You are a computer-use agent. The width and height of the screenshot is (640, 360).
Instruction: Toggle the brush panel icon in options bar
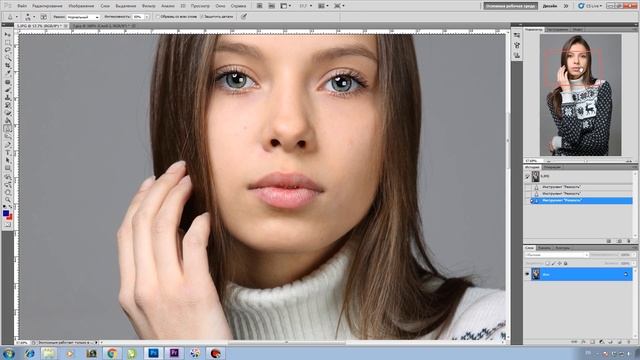click(x=44, y=17)
